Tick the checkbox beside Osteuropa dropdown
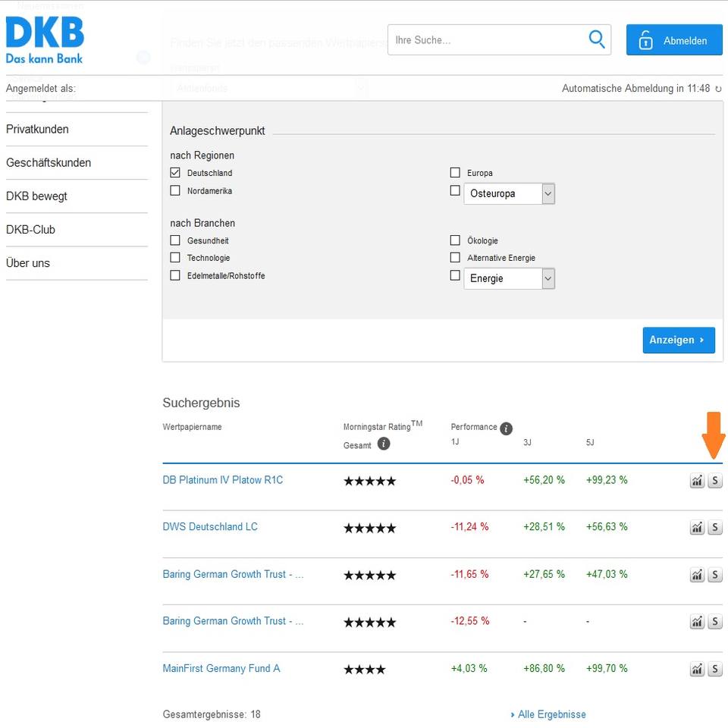This screenshot has height=728, width=728. [455, 190]
